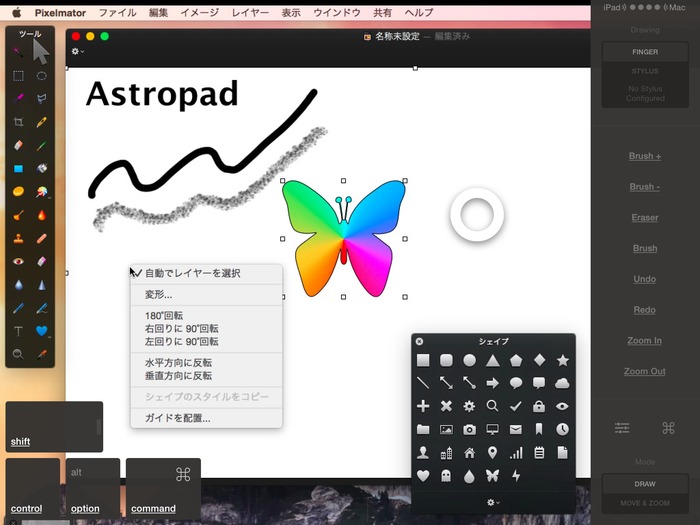Image resolution: width=700 pixels, height=525 pixels.
Task: Choose ガイドを配置... from context menu
Action: 206,418
